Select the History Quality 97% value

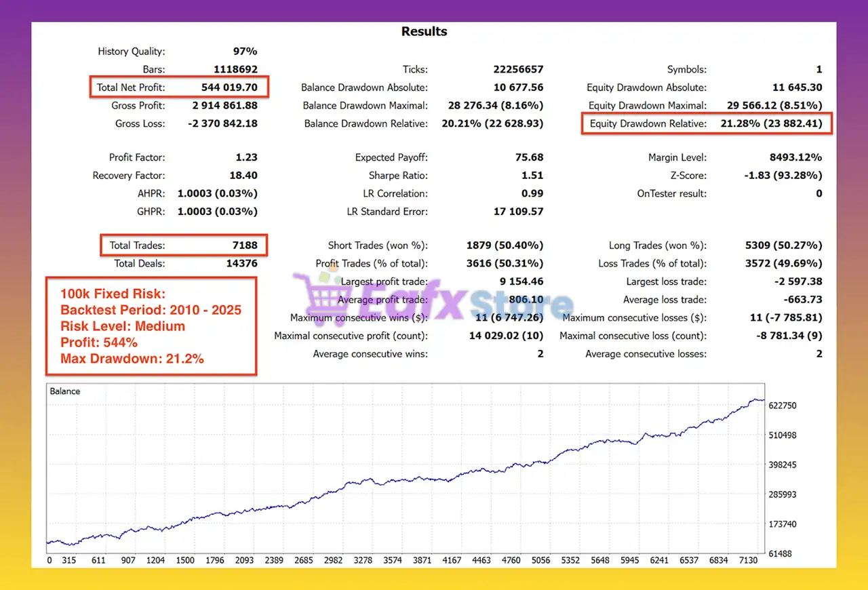244,52
